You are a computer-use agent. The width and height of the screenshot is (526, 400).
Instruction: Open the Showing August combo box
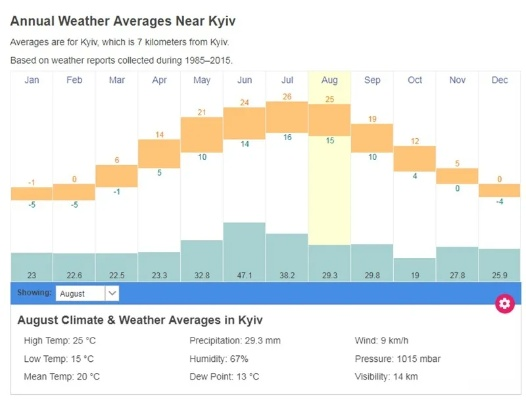pos(87,293)
